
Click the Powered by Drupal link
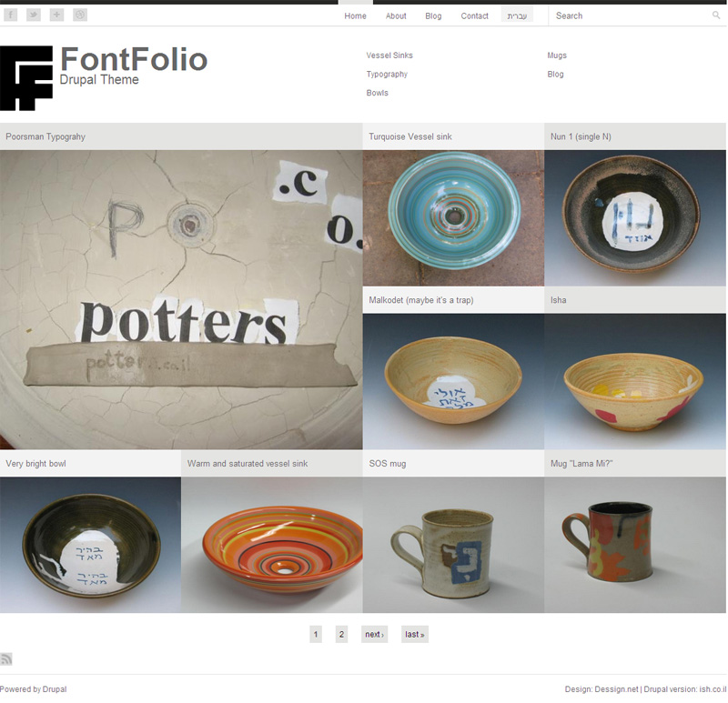[x=33, y=689]
